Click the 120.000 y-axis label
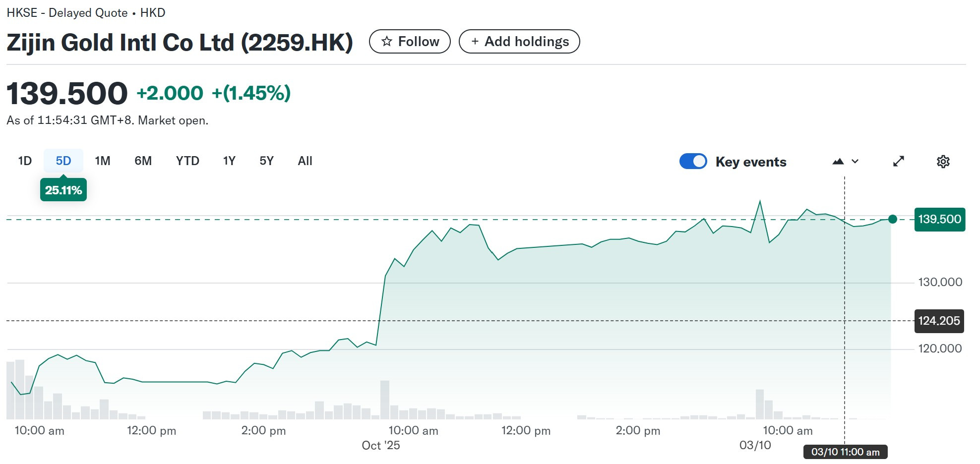This screenshot has width=980, height=464. coord(940,348)
